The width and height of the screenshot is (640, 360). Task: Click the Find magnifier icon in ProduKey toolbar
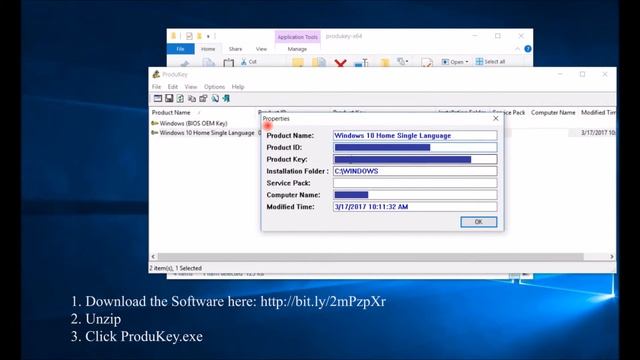point(215,98)
